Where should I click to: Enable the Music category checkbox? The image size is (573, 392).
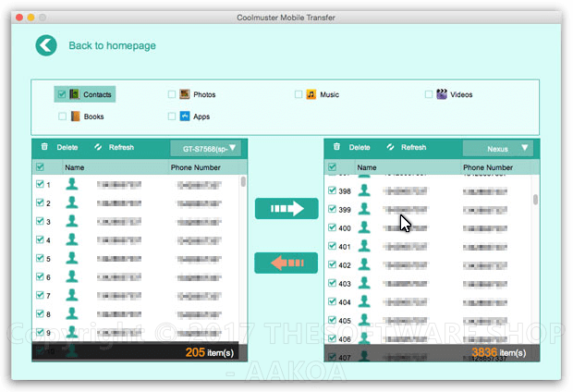299,94
